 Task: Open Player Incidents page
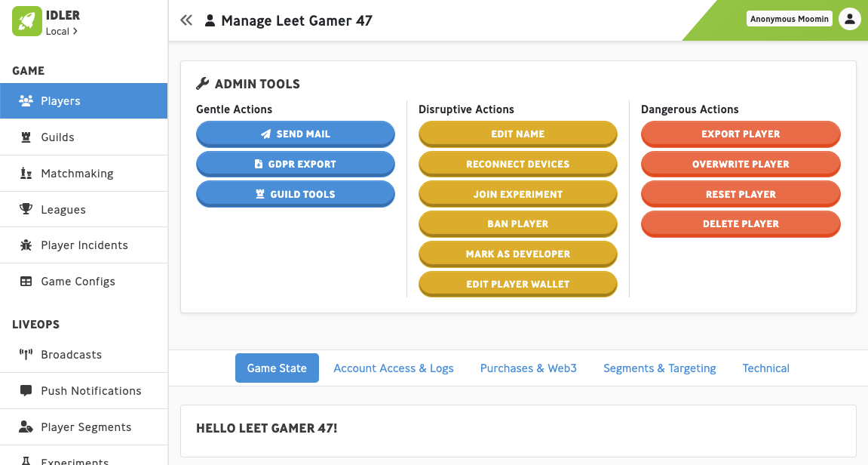(84, 245)
